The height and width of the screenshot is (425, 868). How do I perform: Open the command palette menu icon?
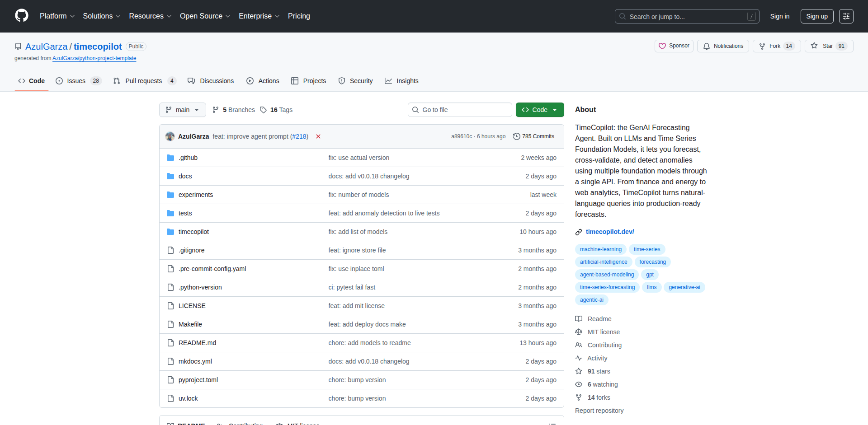tap(846, 16)
